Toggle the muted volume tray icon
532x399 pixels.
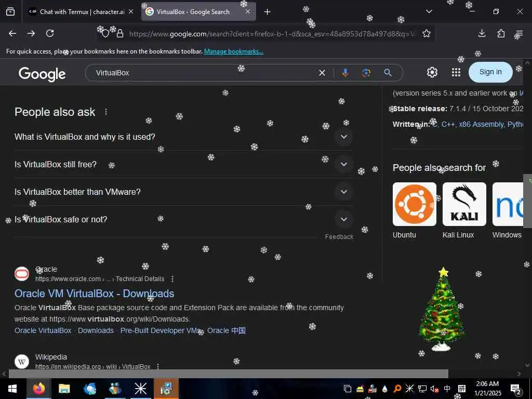coord(434,389)
